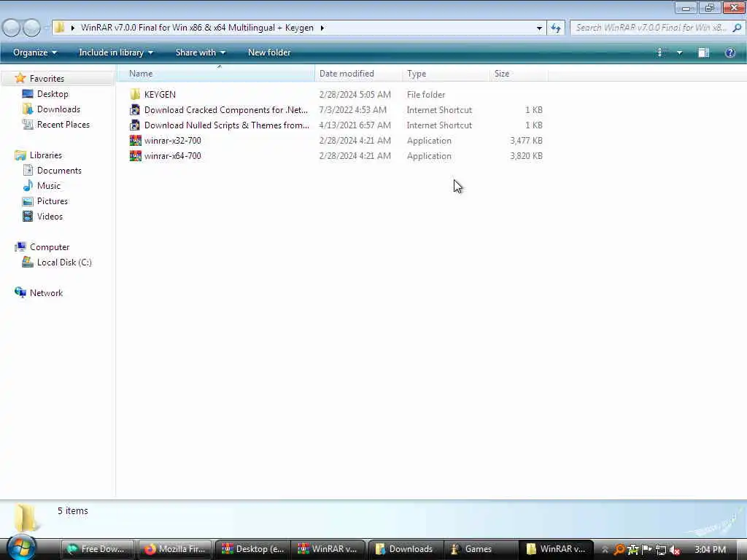
Task: Click the New folder button
Action: 269,52
